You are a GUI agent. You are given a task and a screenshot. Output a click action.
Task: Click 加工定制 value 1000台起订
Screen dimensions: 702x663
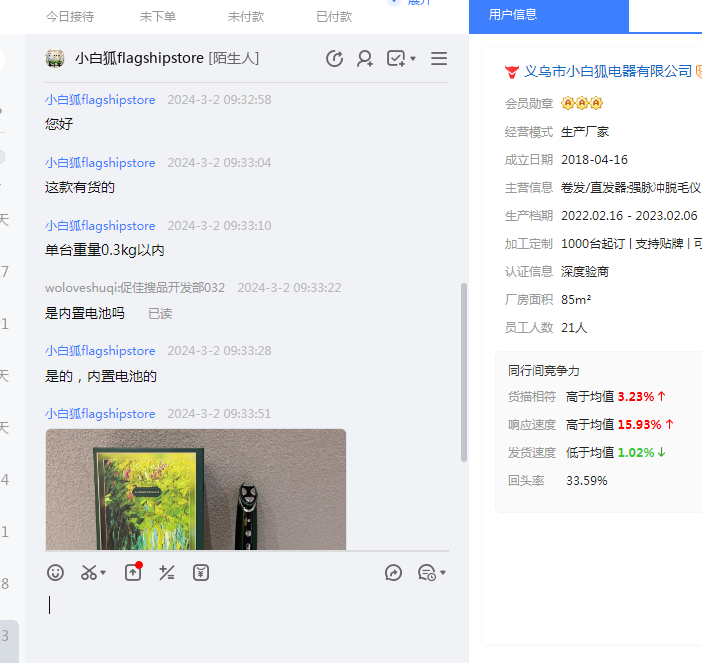(x=593, y=244)
